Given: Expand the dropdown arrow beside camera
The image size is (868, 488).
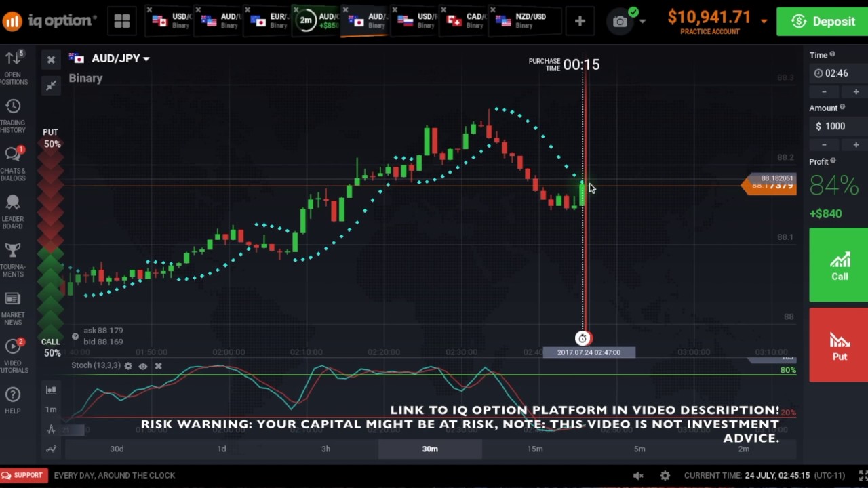Looking at the screenshot, I should [643, 22].
